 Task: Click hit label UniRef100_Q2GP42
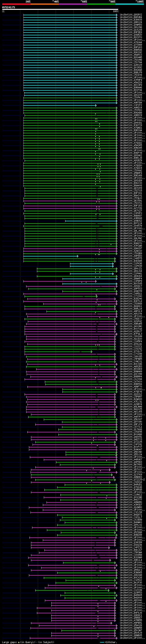(x=131, y=321)
